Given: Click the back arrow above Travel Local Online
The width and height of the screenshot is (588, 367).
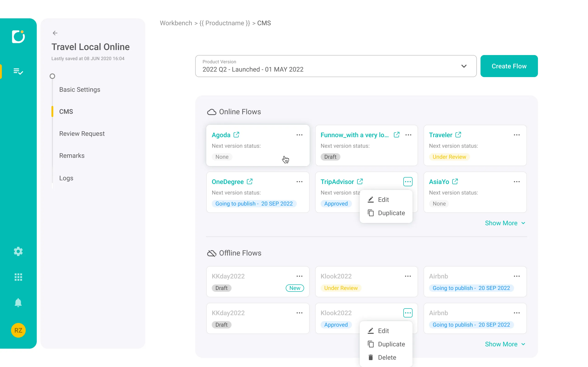Looking at the screenshot, I should [55, 33].
